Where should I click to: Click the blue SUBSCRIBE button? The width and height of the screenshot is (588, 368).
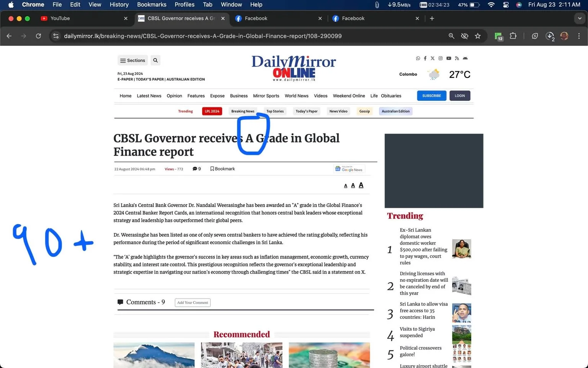pos(431,95)
